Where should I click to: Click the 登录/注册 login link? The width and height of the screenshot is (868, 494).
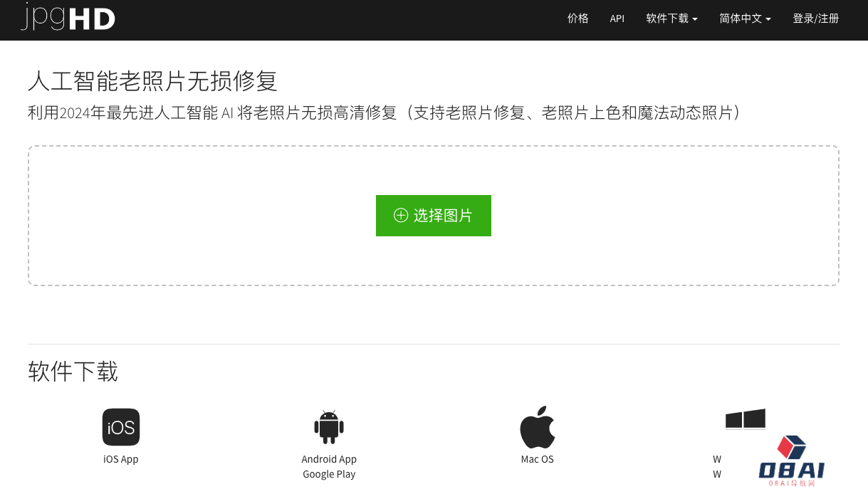coord(815,19)
